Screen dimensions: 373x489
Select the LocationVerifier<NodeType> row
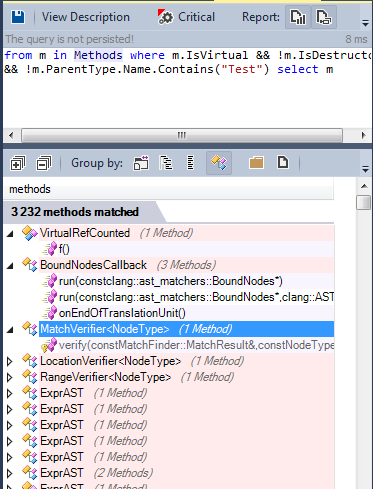tap(187, 361)
